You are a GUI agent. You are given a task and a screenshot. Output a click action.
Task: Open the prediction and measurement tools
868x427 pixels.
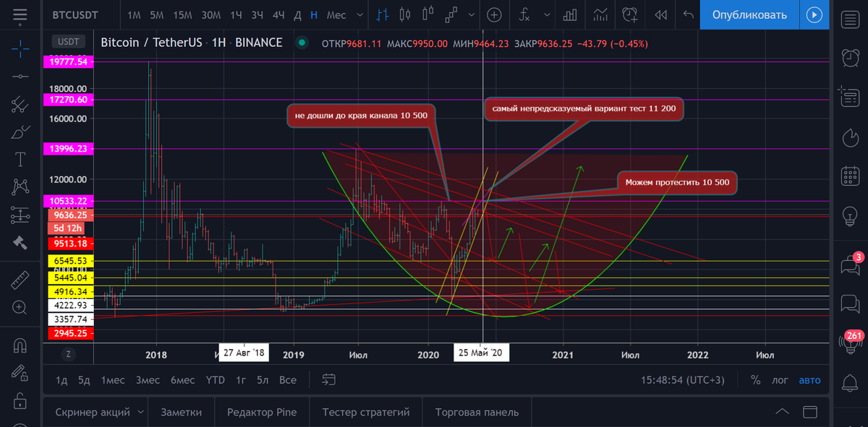pyautogui.click(x=20, y=215)
